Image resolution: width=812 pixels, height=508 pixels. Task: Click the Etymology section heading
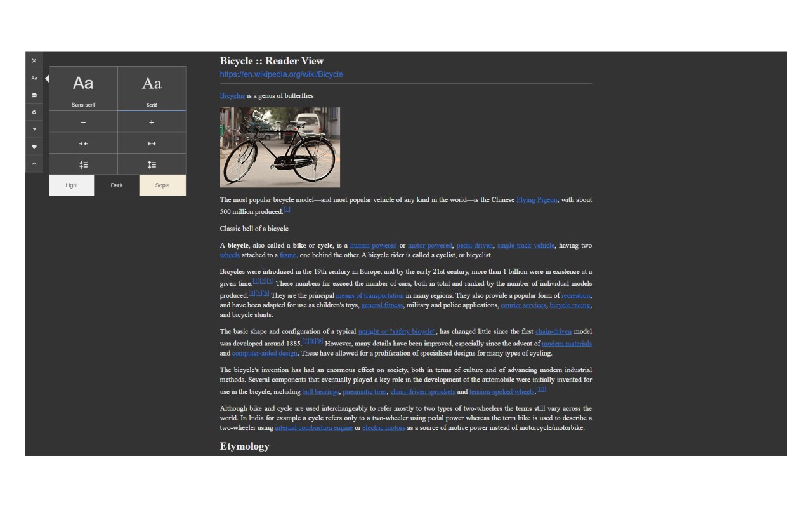coord(245,446)
